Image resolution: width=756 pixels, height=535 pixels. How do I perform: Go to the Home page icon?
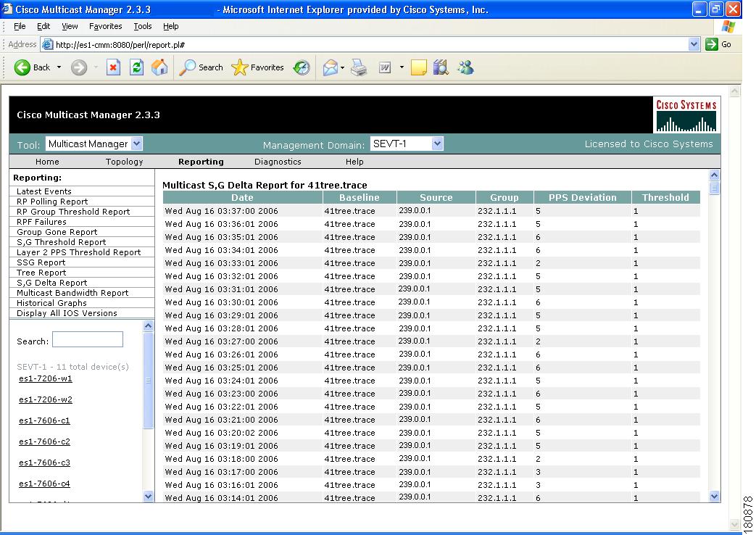159,67
